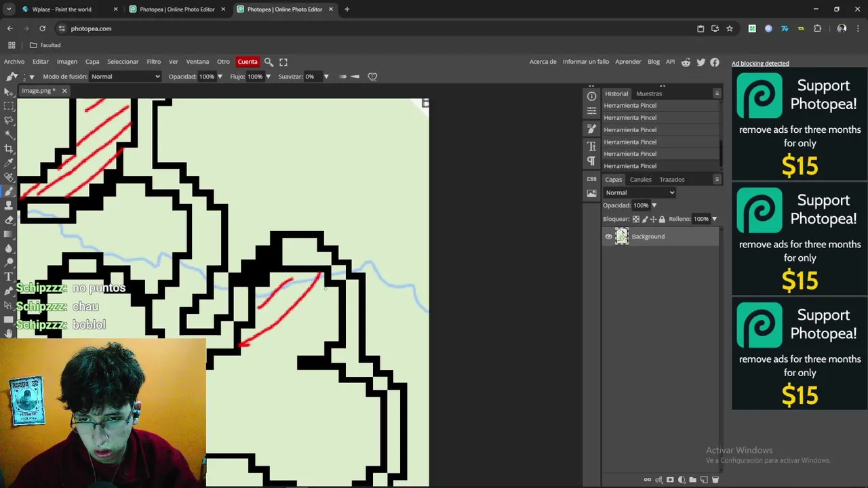Toggle lock all padlock icon
Viewport: 868px width, 488px height.
pos(662,219)
